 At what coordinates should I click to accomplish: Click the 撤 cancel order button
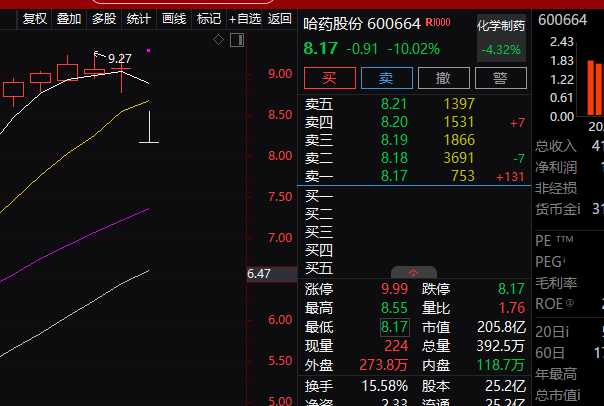(444, 78)
